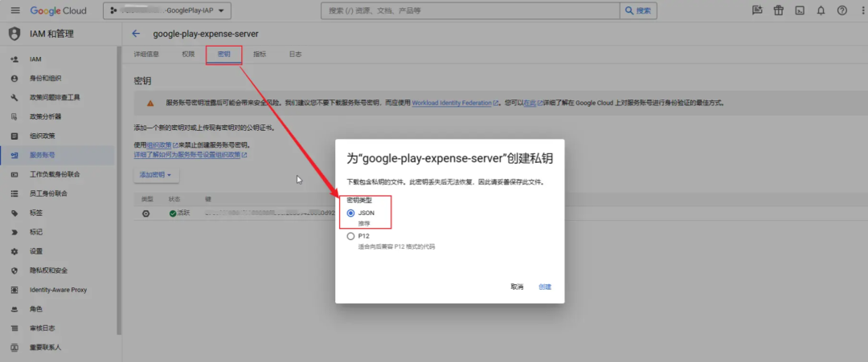Select 服务账号 in the sidebar
Viewport: 868px width, 362px height.
click(x=58, y=155)
